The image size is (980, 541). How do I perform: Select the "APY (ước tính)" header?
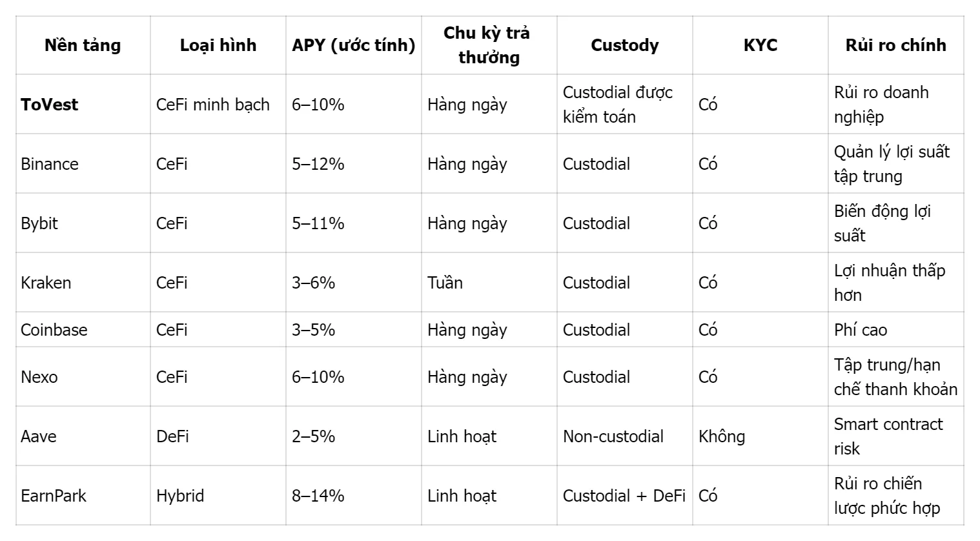coord(354,45)
